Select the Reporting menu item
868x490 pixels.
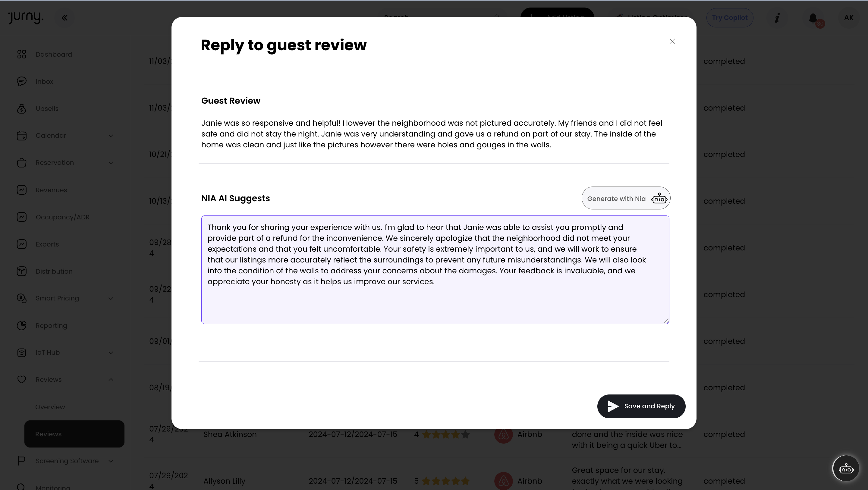tap(51, 325)
